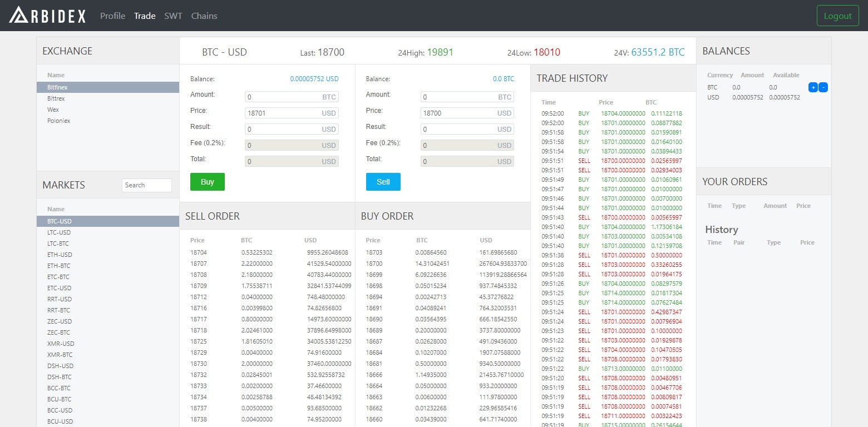
Task: Select the XMR-BTC market
Action: 108,355
